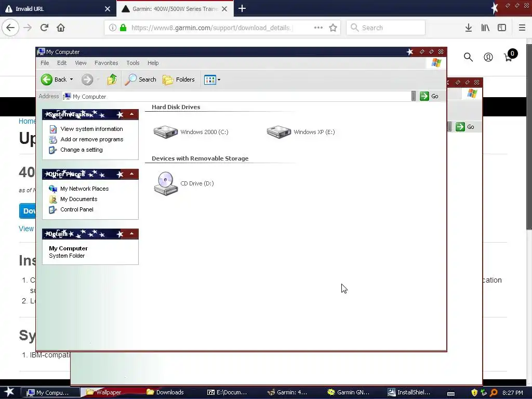Open the Help menu
The height and width of the screenshot is (399, 532).
pos(153,63)
